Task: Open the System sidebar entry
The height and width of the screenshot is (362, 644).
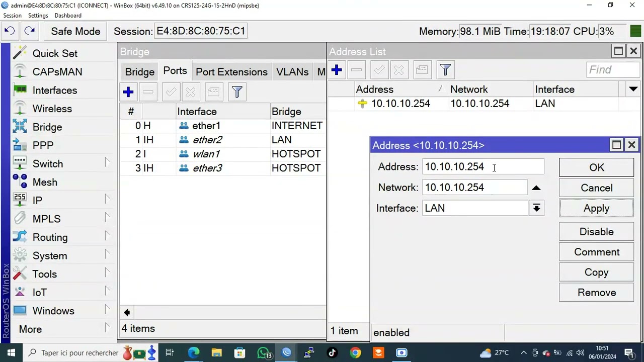Action: coord(50,256)
